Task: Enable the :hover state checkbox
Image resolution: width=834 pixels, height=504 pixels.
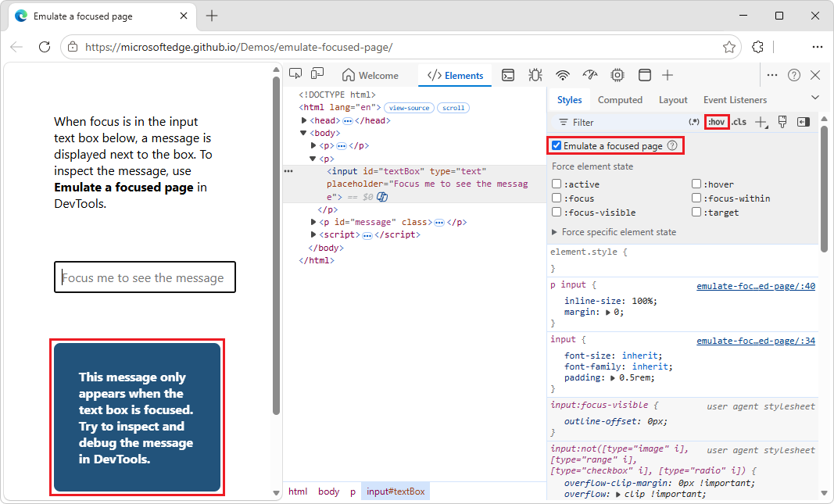Action: (696, 184)
